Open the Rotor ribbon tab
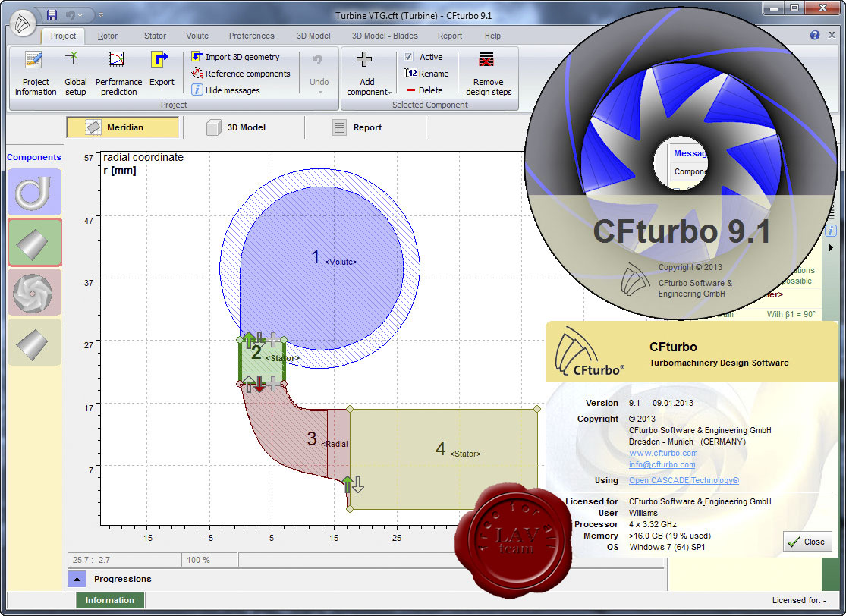The height and width of the screenshot is (616, 846). (108, 36)
